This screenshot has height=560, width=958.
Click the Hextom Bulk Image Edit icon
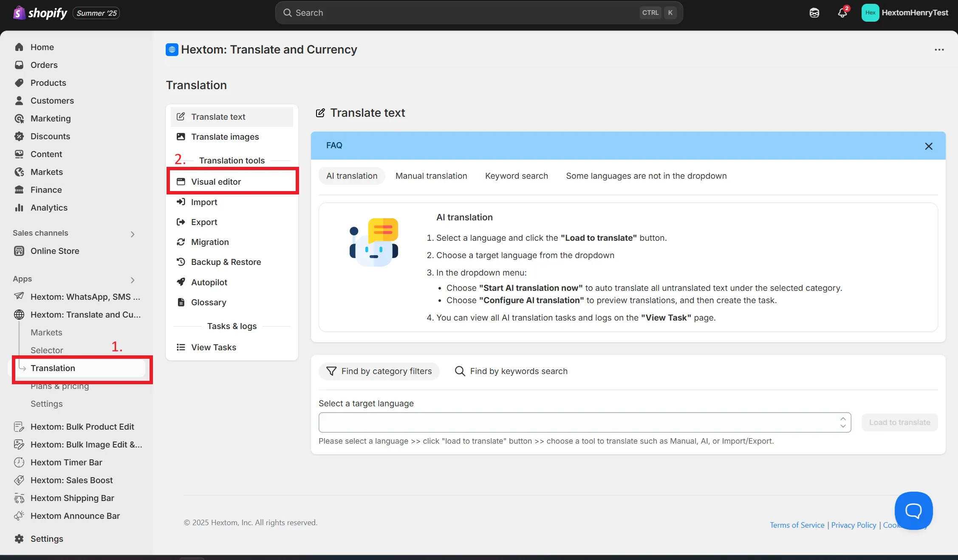point(19,445)
